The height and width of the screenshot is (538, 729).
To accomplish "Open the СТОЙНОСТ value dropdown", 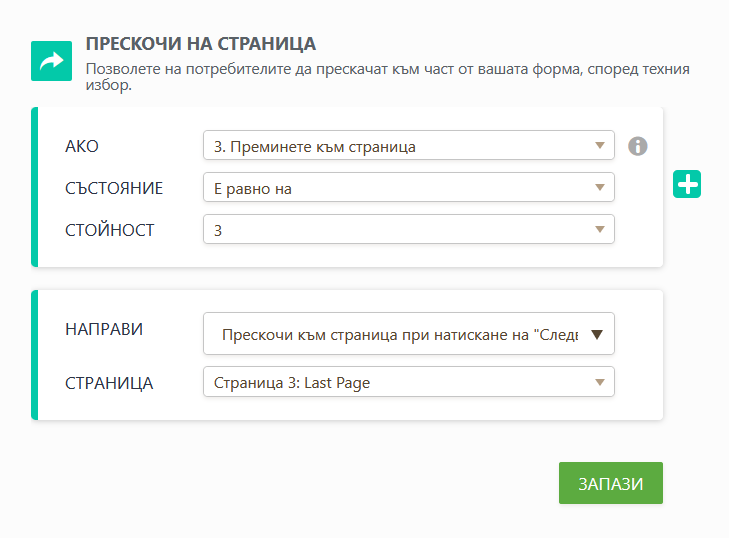I will 408,229.
